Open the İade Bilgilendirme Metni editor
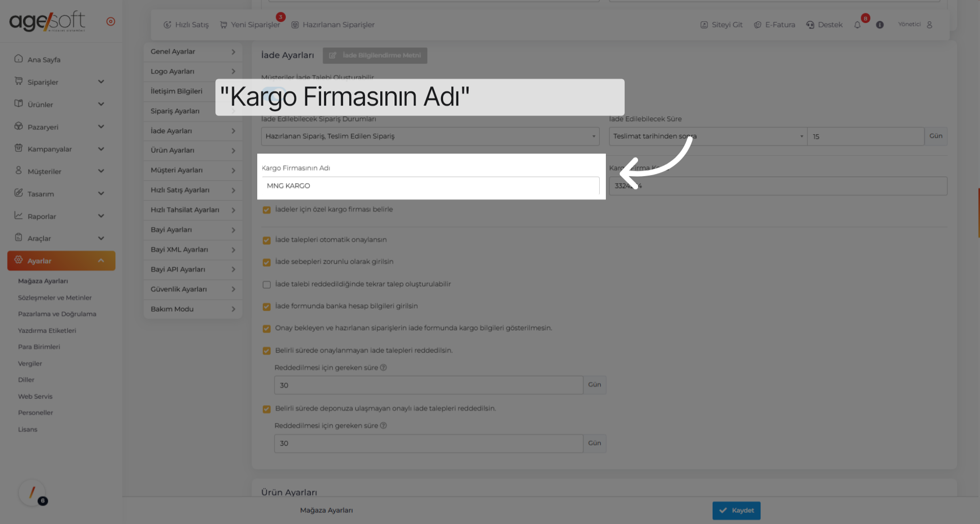The image size is (980, 524). click(x=375, y=56)
